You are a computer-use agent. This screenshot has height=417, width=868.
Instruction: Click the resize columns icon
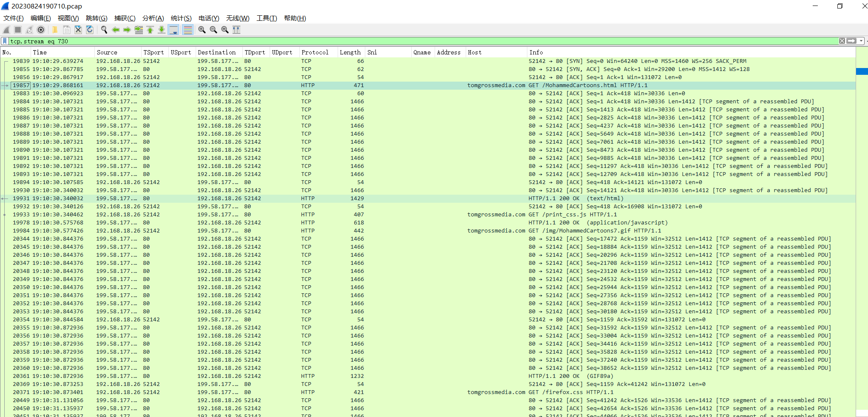coord(236,30)
